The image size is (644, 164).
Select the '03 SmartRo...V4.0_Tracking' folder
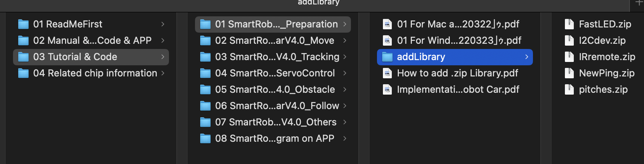click(277, 57)
